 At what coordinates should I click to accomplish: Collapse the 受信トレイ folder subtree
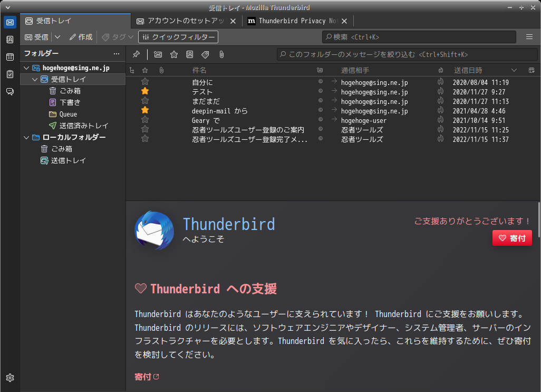(x=34, y=79)
